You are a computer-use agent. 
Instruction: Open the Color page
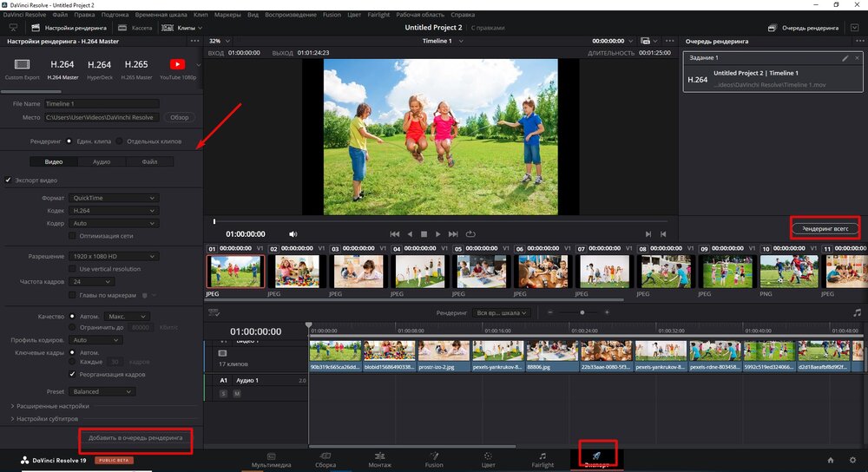tap(488, 460)
